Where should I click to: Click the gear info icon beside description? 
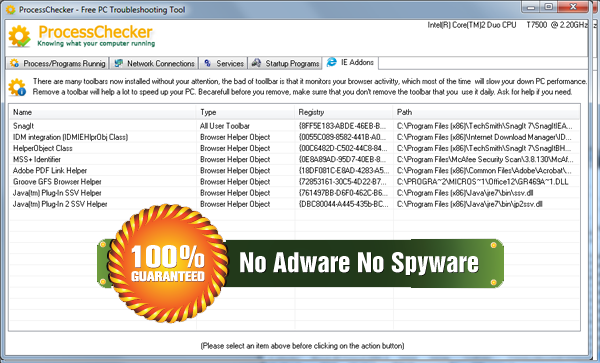tap(17, 87)
